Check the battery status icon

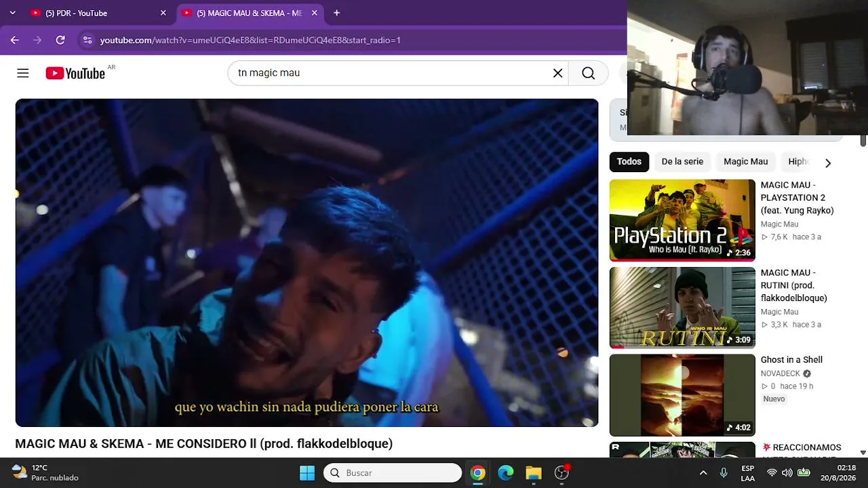click(x=804, y=472)
